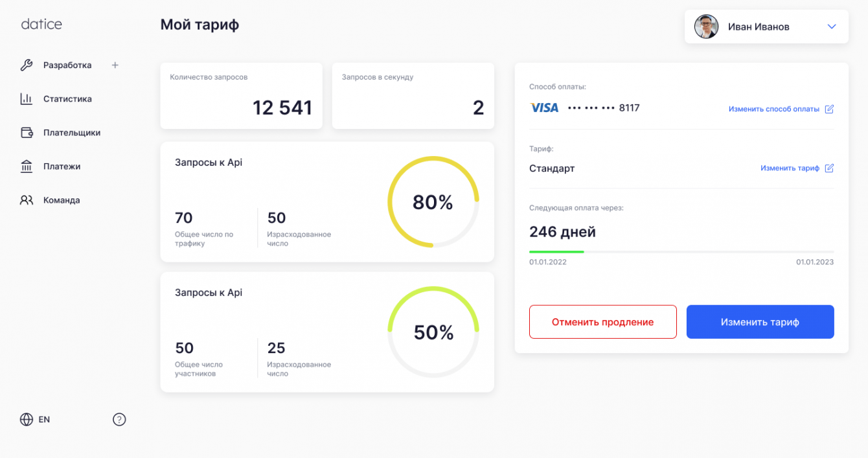Click the 80% circular progress gauge
This screenshot has height=458, width=868.
point(433,202)
